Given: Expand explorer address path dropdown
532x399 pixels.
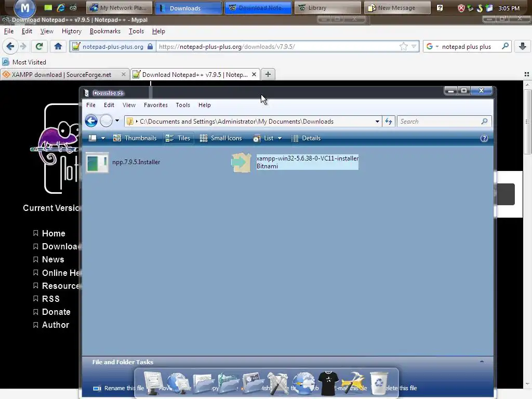Looking at the screenshot, I should (377, 122).
